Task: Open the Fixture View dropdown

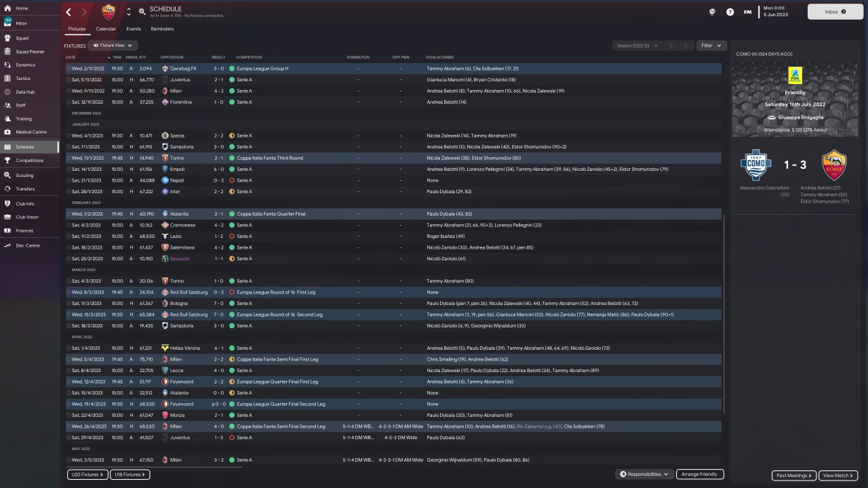Action: point(113,45)
